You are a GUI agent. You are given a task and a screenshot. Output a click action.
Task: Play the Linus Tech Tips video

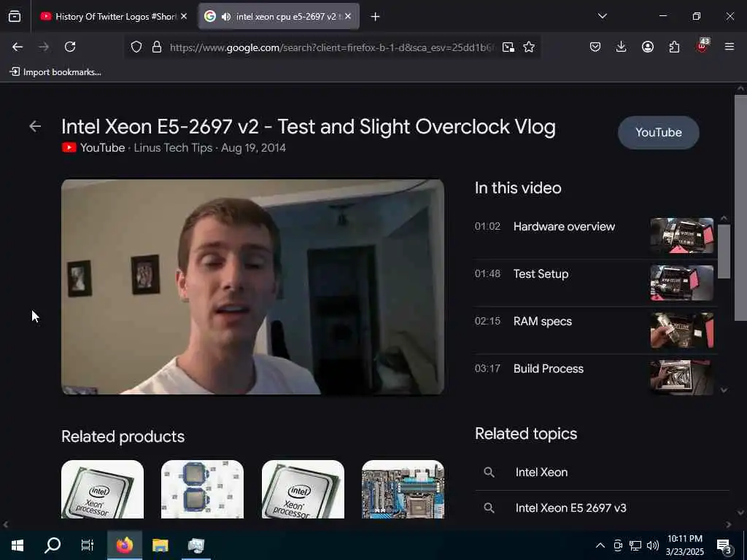click(x=252, y=287)
